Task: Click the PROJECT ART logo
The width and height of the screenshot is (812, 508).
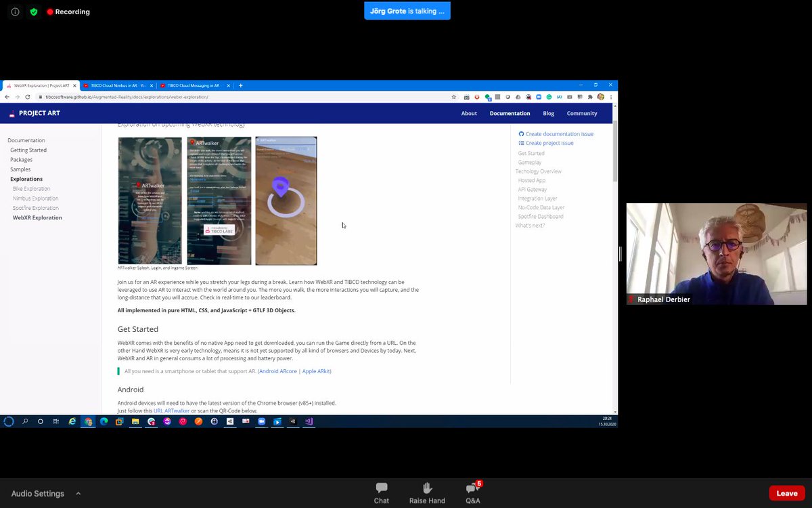Action: click(x=34, y=113)
